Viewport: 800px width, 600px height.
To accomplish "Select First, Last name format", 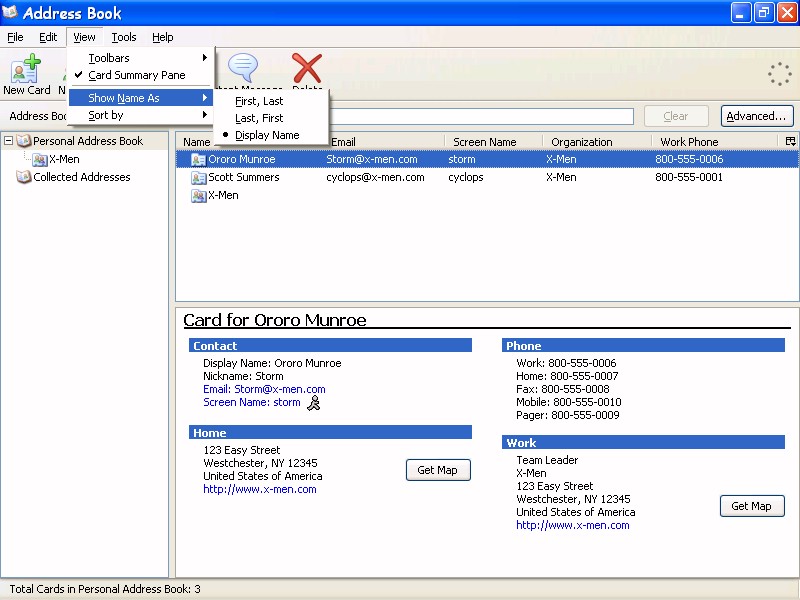I will tap(271, 101).
